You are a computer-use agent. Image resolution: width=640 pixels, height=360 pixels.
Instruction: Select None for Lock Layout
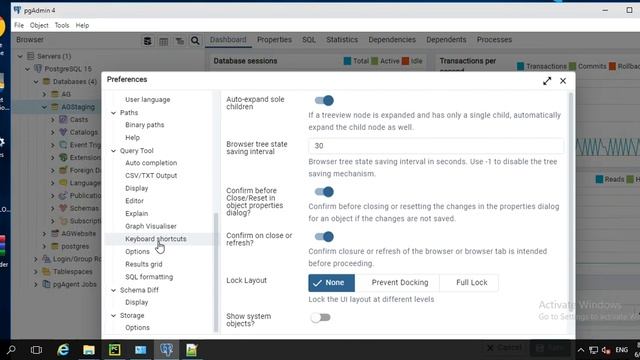click(331, 283)
